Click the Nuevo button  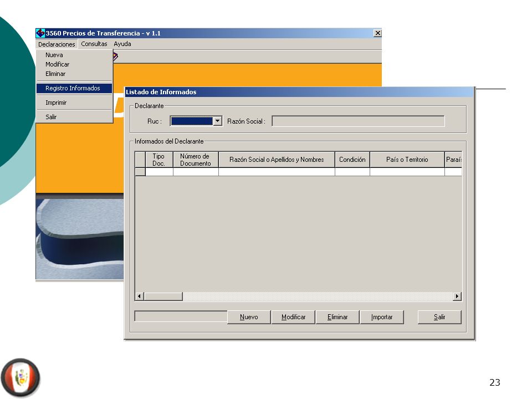click(x=249, y=317)
